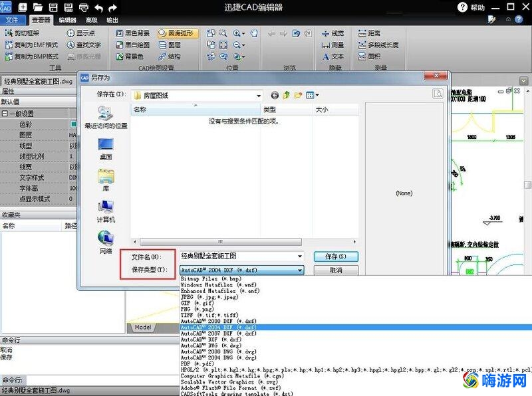Select 距离 measurement tool

pyautogui.click(x=369, y=33)
